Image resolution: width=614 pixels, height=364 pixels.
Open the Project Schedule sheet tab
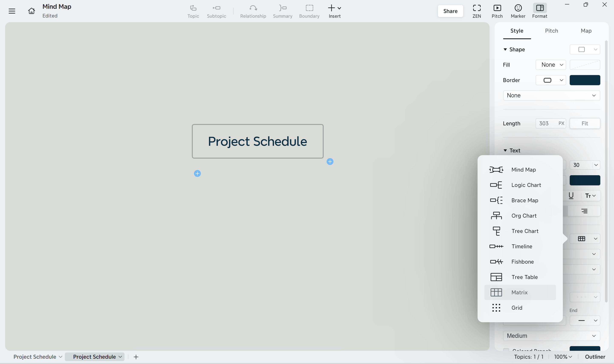[x=95, y=357]
